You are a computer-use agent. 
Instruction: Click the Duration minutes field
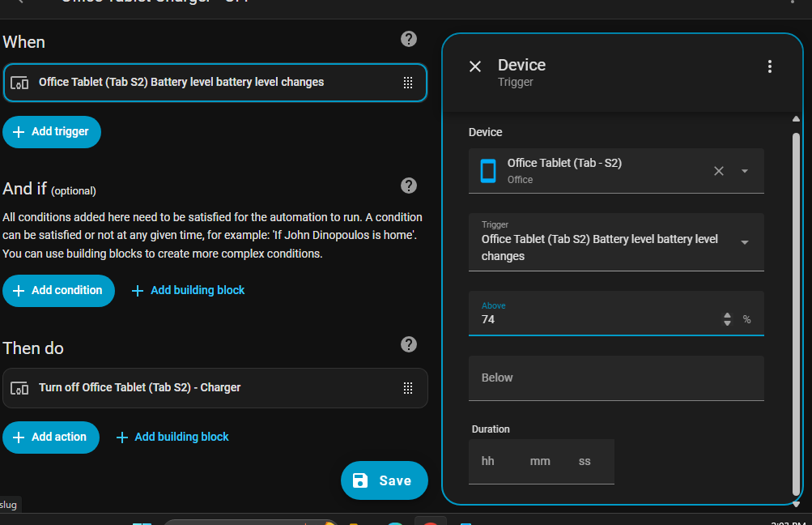tap(540, 461)
